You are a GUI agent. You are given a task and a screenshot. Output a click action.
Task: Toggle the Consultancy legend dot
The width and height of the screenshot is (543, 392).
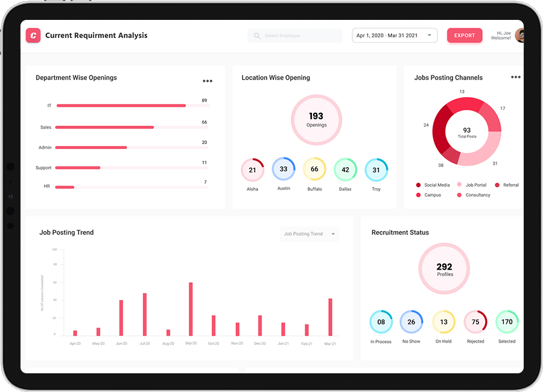459,195
